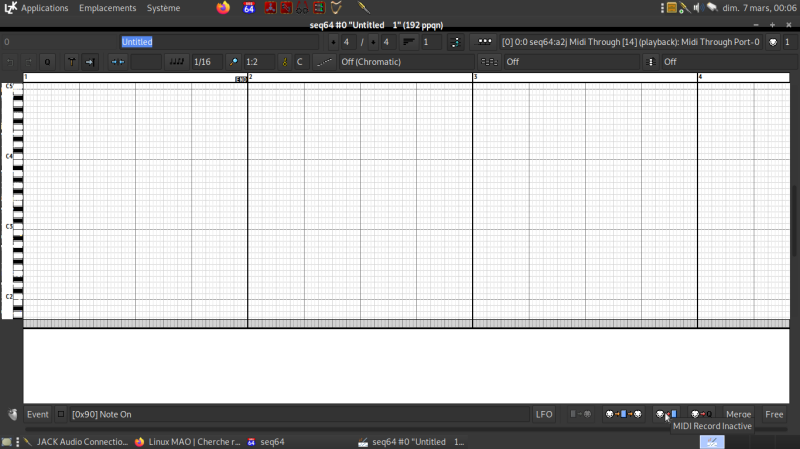Screen dimensions: 800x449
Task: Click the drum paintbrush icon at bottom left
Action: click(12, 414)
